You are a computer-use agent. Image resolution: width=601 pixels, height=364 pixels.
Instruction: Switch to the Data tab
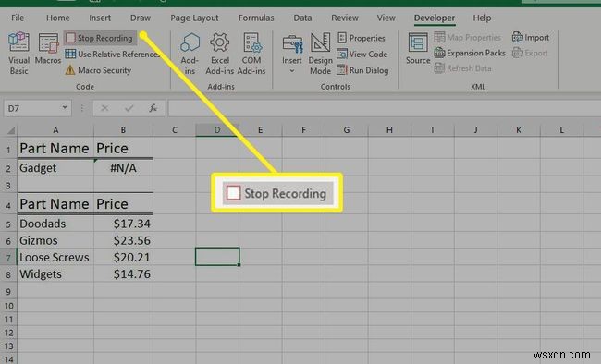[302, 18]
